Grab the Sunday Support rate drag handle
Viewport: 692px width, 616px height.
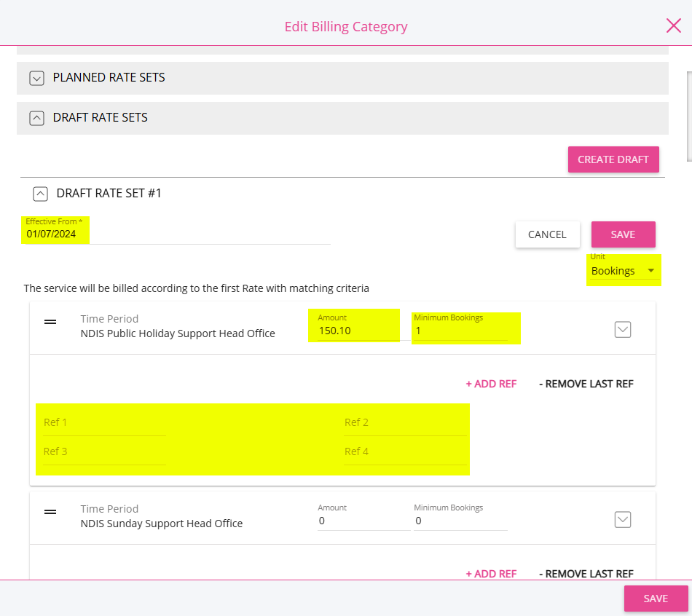tap(50, 512)
